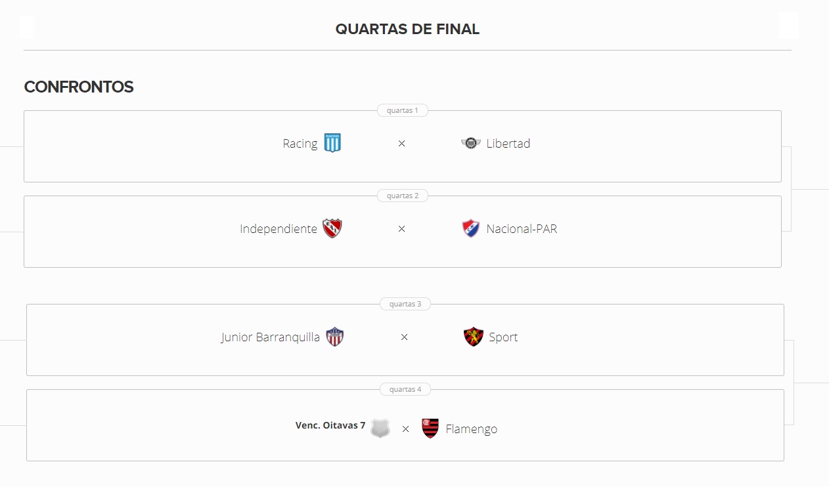Click the gray placeholder shield crest

click(x=380, y=429)
